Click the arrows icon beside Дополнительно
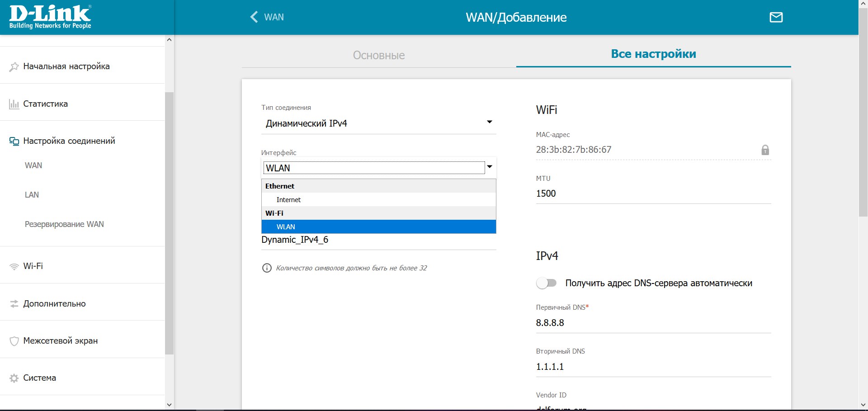 [x=14, y=304]
